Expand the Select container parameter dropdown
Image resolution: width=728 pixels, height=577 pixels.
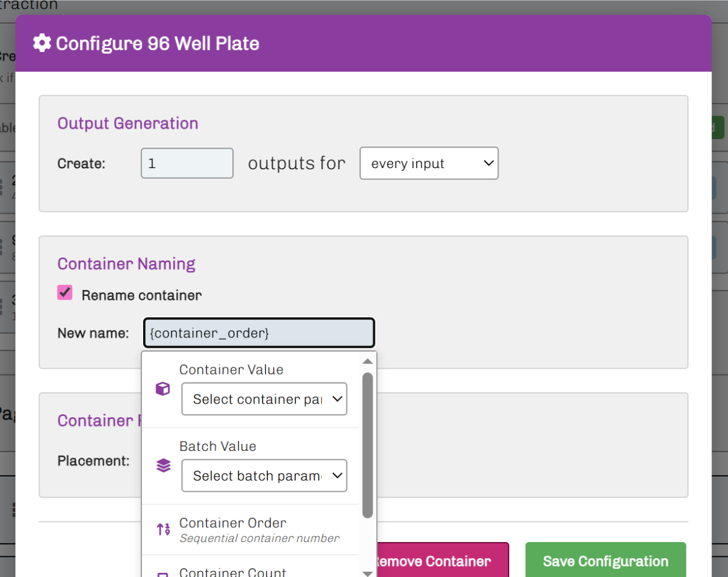point(264,399)
